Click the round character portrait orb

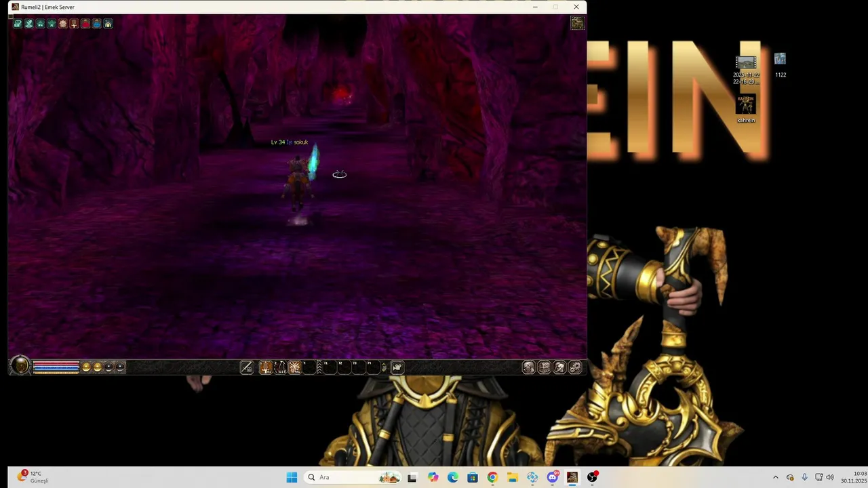coord(20,366)
